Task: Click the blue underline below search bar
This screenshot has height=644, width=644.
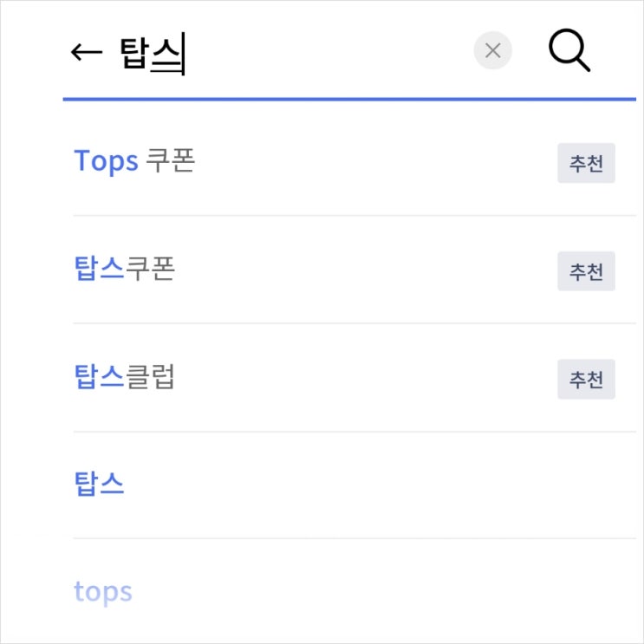Action: [x=349, y=99]
